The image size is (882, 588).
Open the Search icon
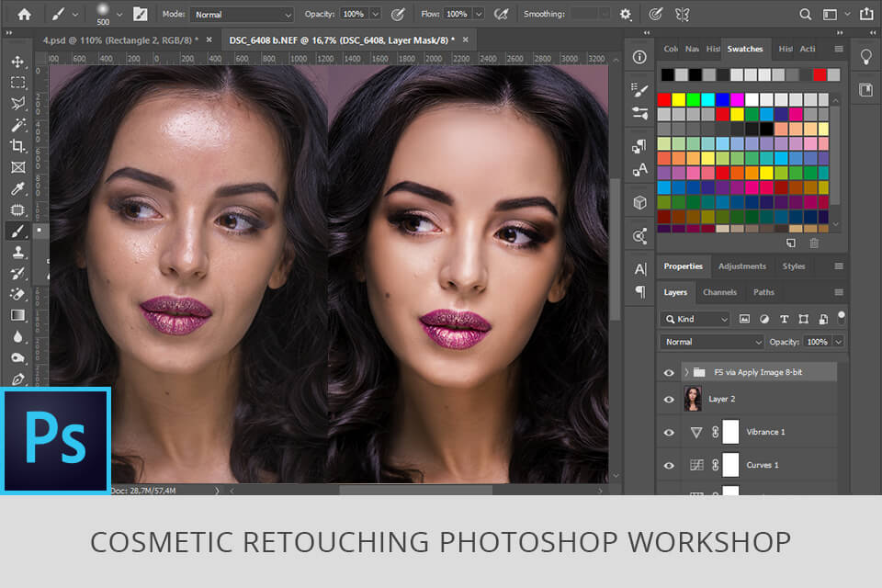(x=806, y=14)
